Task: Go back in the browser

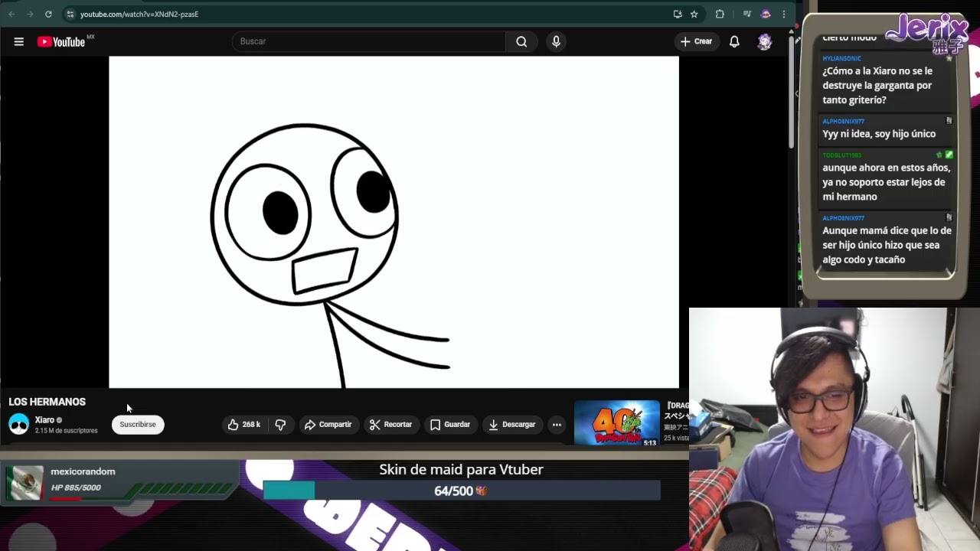Action: click(x=11, y=14)
